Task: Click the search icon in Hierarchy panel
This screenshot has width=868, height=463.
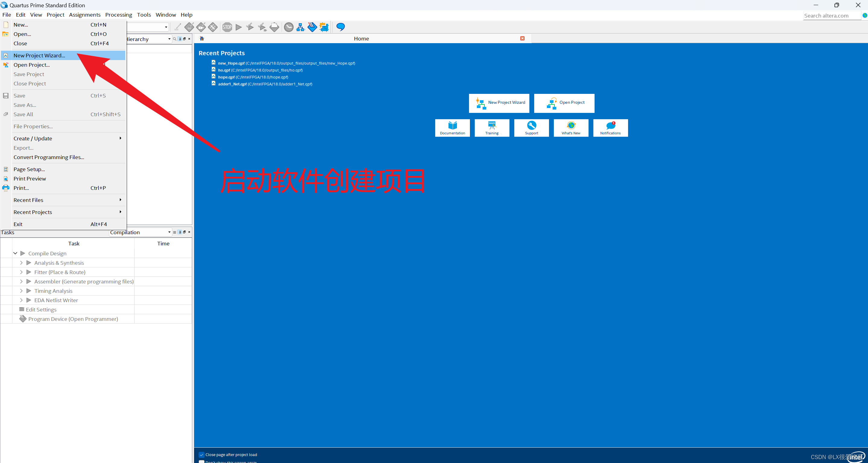Action: point(174,39)
